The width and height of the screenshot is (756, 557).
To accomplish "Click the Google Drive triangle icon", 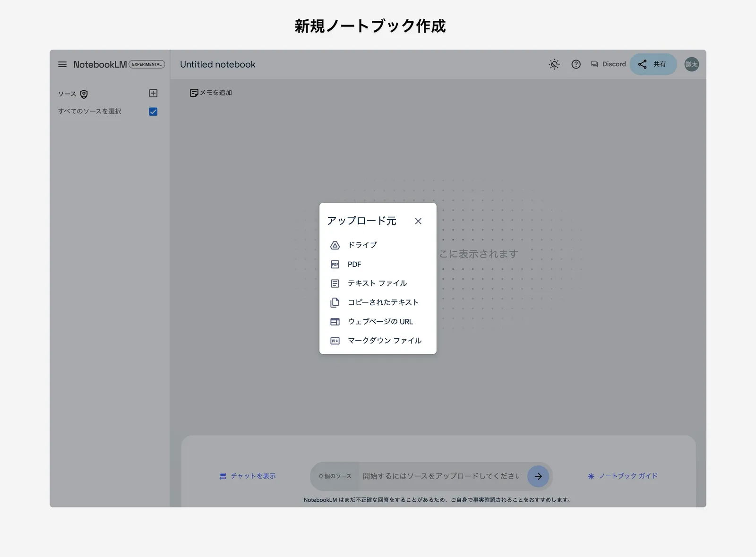I will point(335,245).
